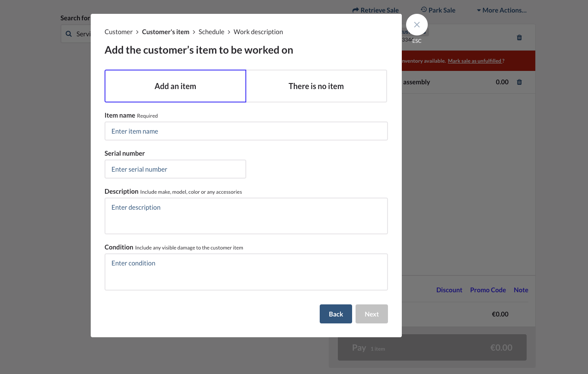
Task: Focus the Item name field
Action: (x=246, y=131)
